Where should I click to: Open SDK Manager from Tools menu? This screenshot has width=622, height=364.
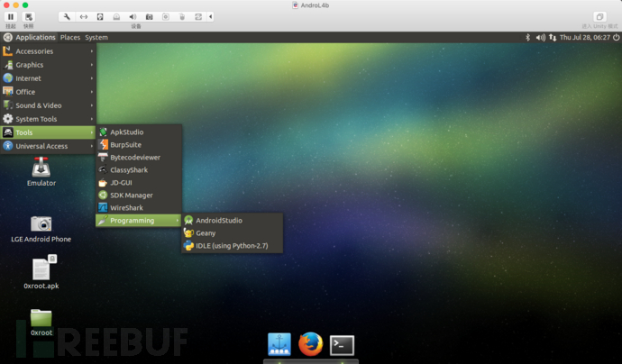(139, 196)
